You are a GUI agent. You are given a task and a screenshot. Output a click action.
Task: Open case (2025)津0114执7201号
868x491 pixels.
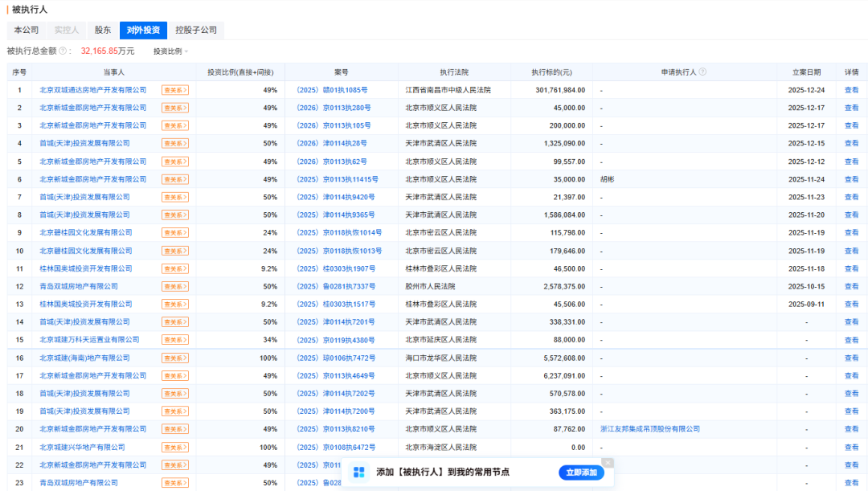[x=335, y=321]
